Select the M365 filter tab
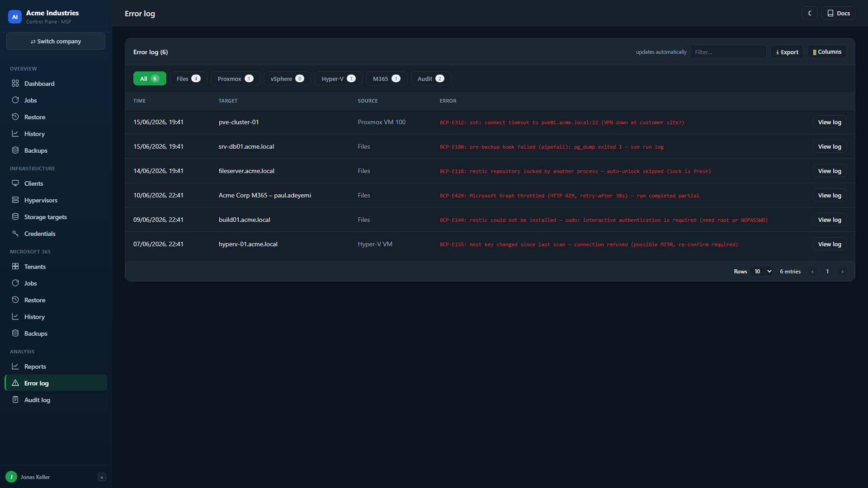The image size is (868, 488). pos(387,79)
